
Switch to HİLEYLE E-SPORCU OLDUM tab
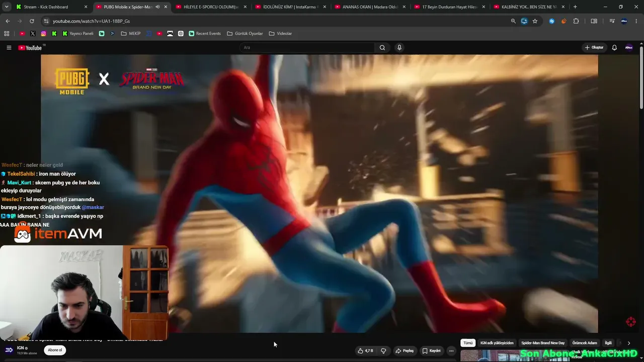(211, 7)
